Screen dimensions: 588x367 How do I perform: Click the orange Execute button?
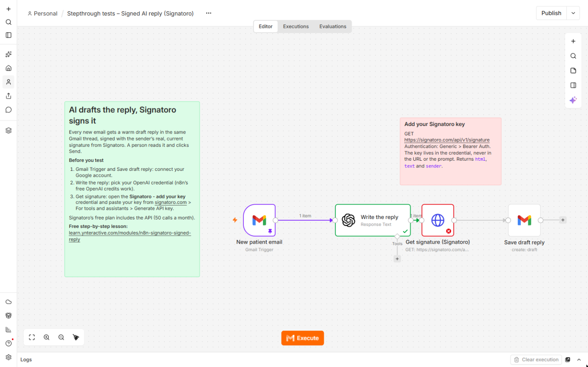pyautogui.click(x=303, y=338)
